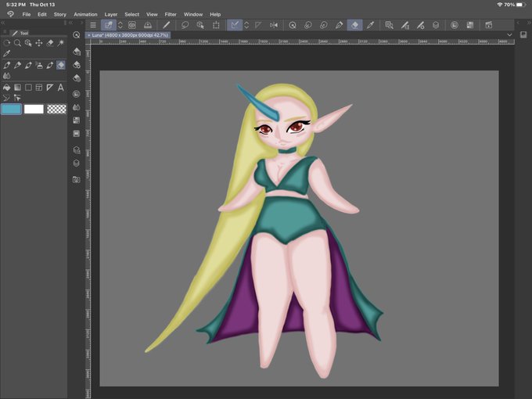Select the Move layer tool with four arrows

pyautogui.click(x=39, y=43)
